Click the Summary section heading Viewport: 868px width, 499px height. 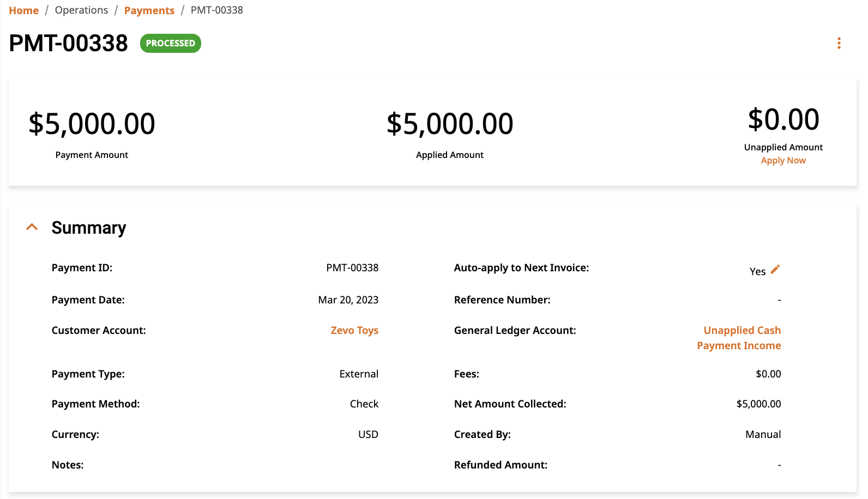(x=89, y=228)
